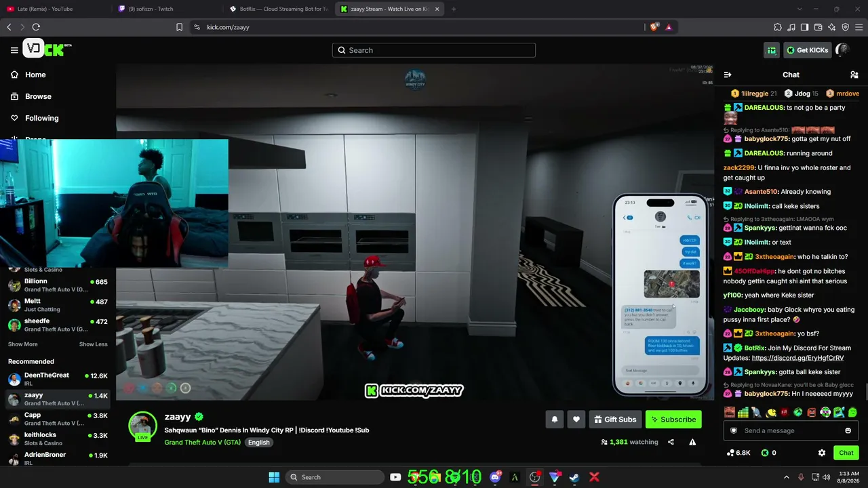Open AdrienBroner's recommended channel
This screenshot has width=868, height=488.
coord(58,458)
